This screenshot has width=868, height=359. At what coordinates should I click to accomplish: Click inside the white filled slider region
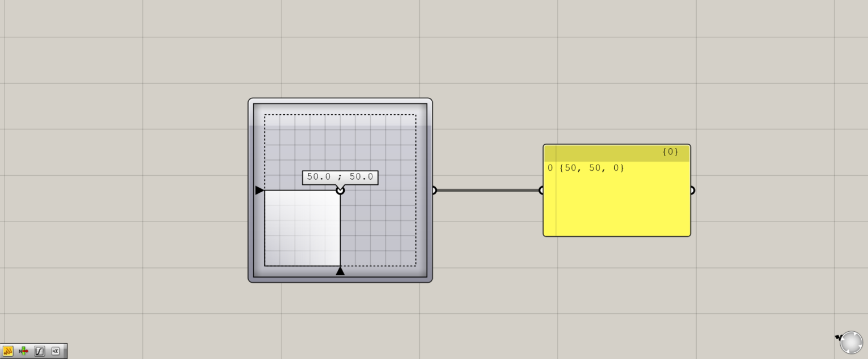302,228
